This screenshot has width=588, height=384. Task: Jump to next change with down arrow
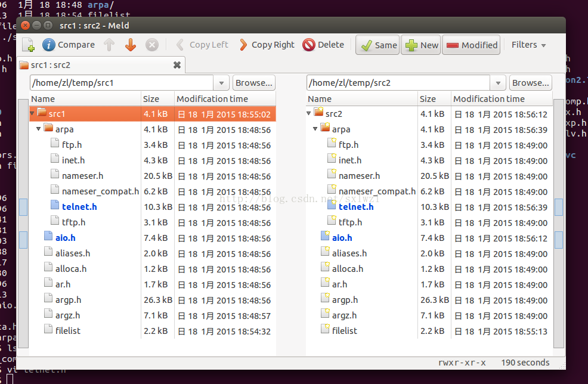131,45
